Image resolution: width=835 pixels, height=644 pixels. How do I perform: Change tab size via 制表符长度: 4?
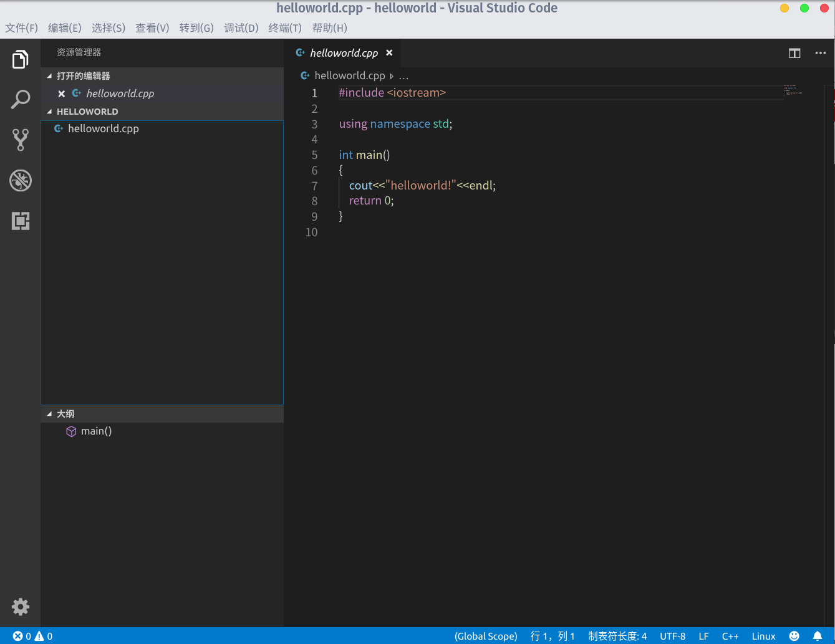click(617, 636)
